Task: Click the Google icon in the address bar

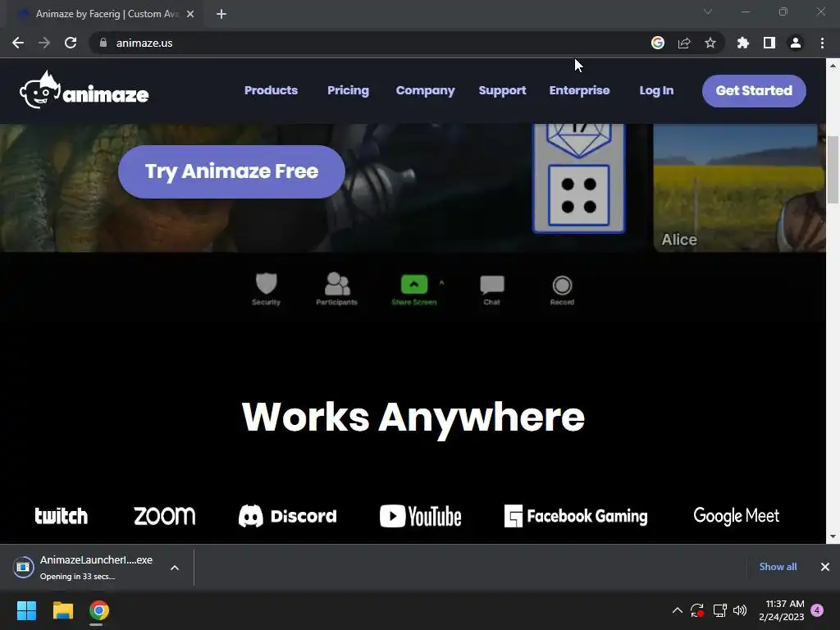Action: click(x=658, y=43)
